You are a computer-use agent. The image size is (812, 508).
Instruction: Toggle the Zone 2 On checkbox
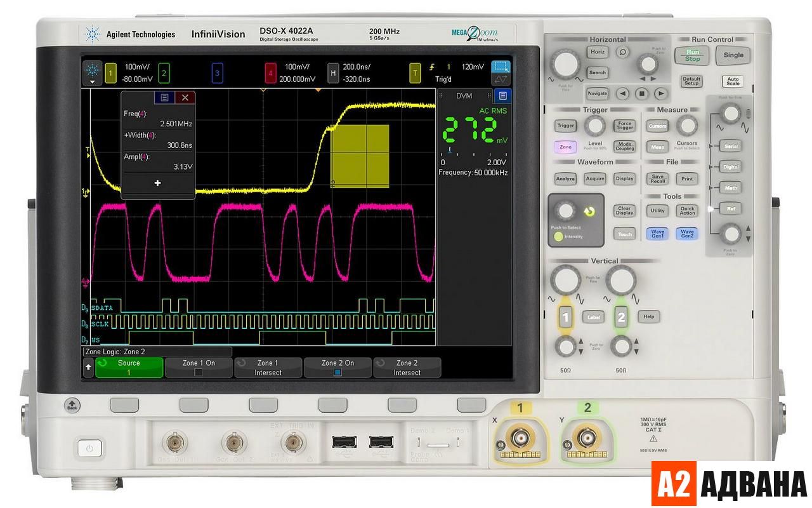[337, 373]
